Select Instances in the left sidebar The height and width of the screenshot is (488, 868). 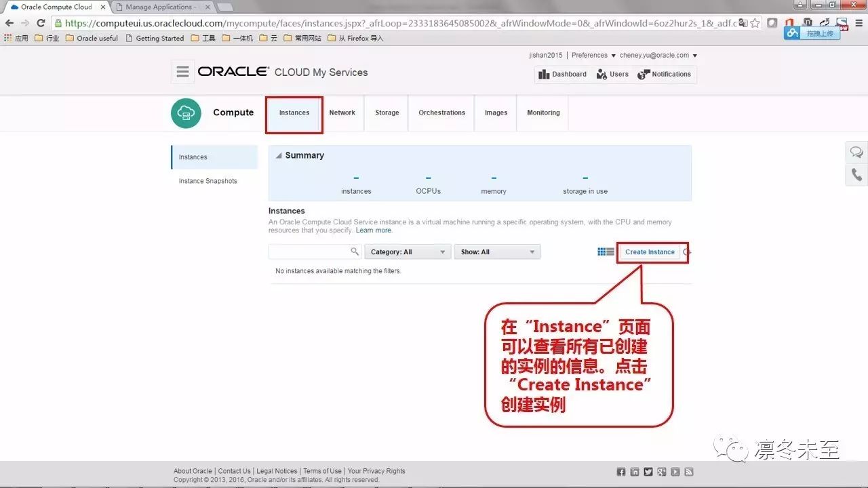pyautogui.click(x=214, y=157)
